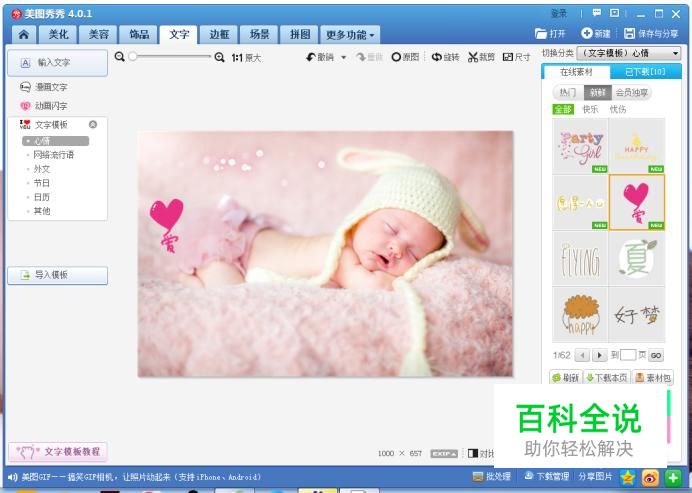Click the 登录 link
The height and width of the screenshot is (493, 692).
click(559, 14)
